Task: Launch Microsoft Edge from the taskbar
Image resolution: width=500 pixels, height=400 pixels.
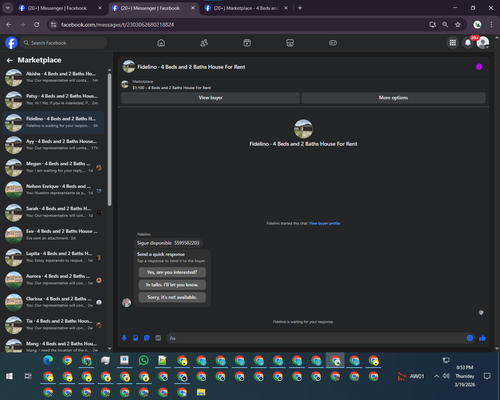Action: (48, 360)
